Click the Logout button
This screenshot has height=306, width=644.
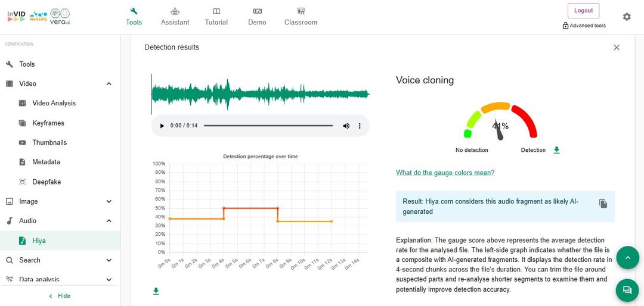(x=583, y=11)
